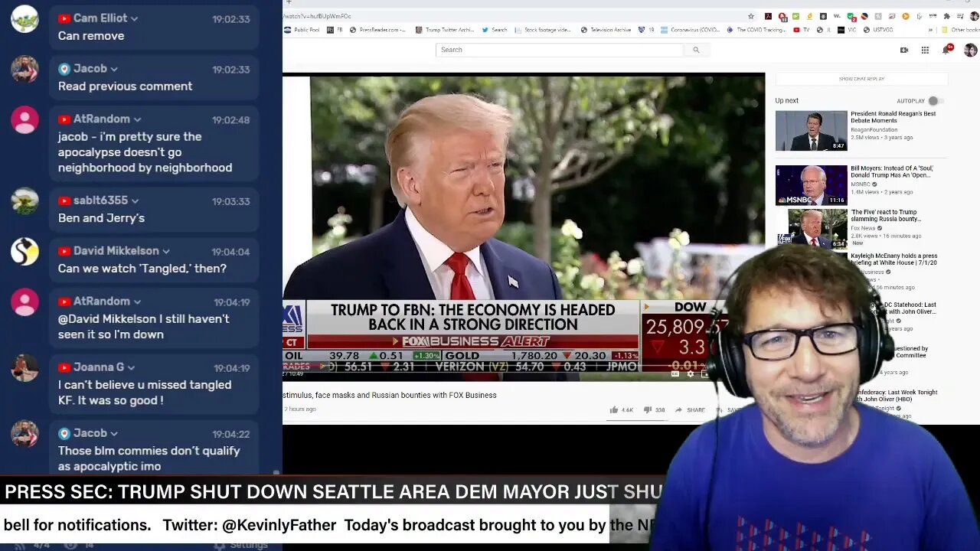980x551 pixels.
Task: Click the Periscope badge beside Jacob 19:02:33
Action: (64, 69)
